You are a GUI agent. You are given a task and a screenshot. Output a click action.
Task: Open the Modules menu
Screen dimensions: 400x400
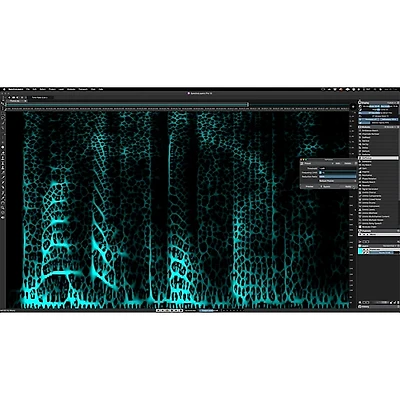71,89
